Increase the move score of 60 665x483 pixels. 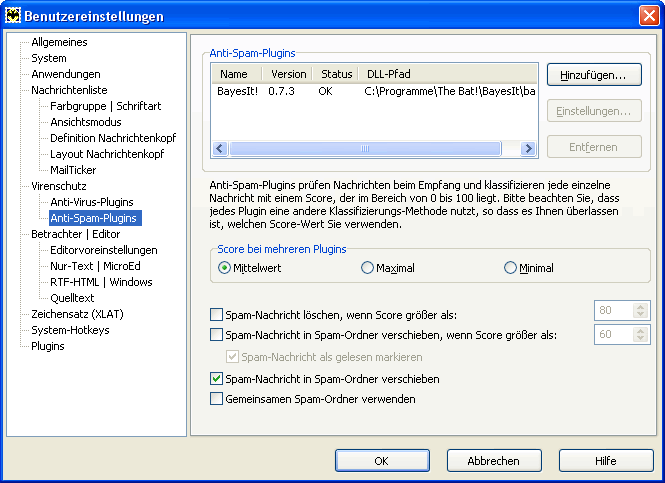(640, 330)
